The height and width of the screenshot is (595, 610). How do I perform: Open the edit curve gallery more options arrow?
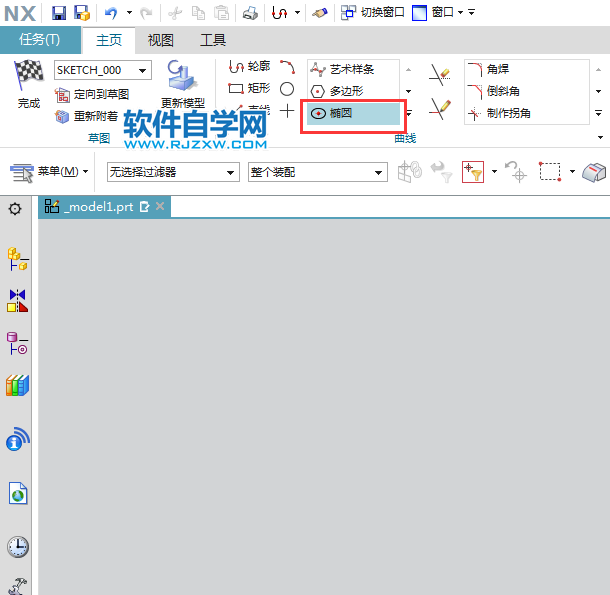[x=599, y=113]
